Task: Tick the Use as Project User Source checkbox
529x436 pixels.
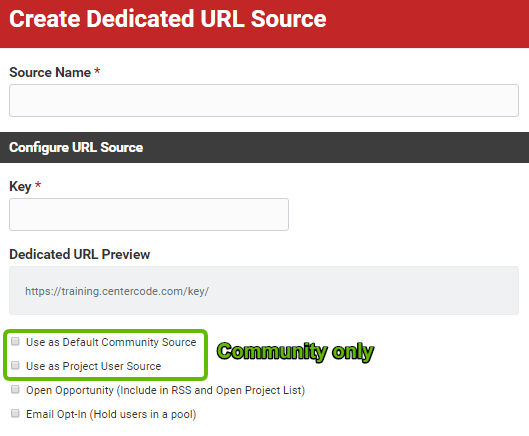Action: [15, 365]
